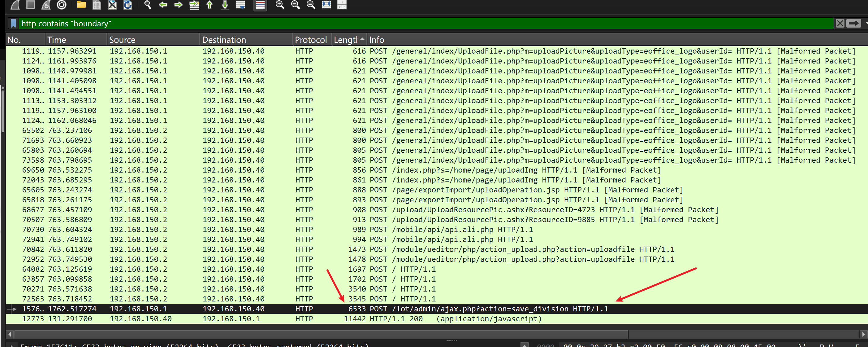
Task: Click the find packet magnifier icon
Action: (x=147, y=5)
